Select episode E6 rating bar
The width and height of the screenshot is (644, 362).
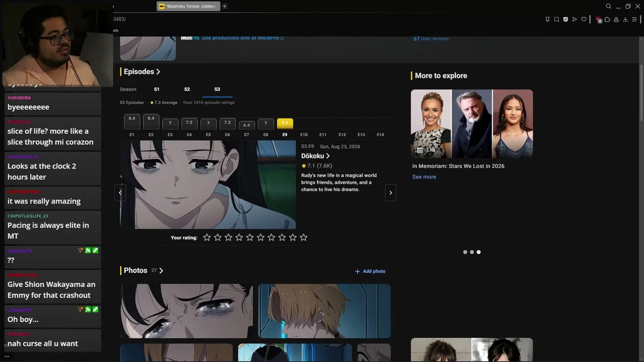227,123
